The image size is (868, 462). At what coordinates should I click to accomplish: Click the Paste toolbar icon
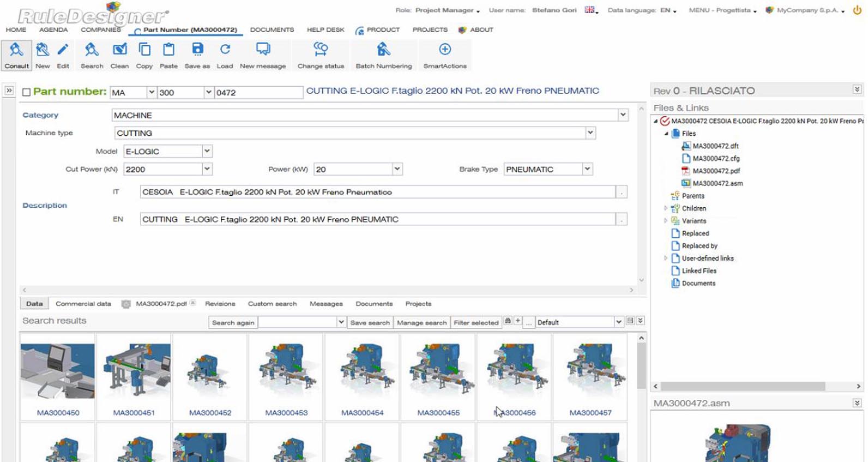pos(168,55)
